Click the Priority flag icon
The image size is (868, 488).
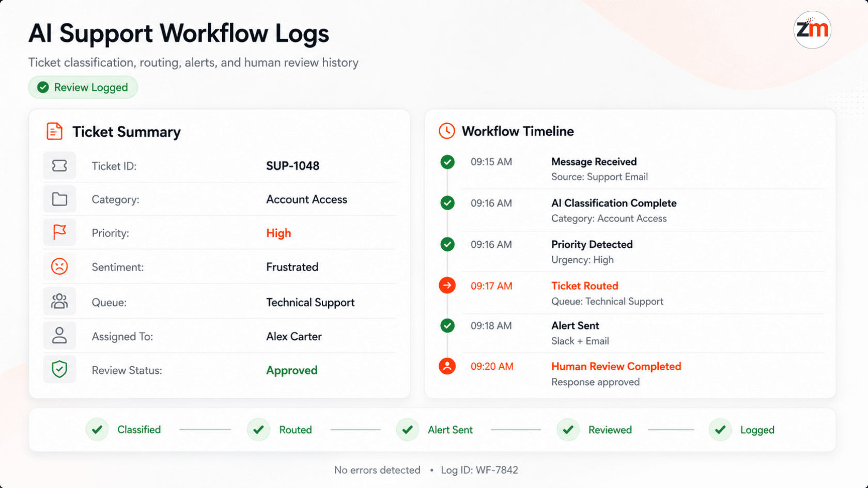pyautogui.click(x=59, y=232)
